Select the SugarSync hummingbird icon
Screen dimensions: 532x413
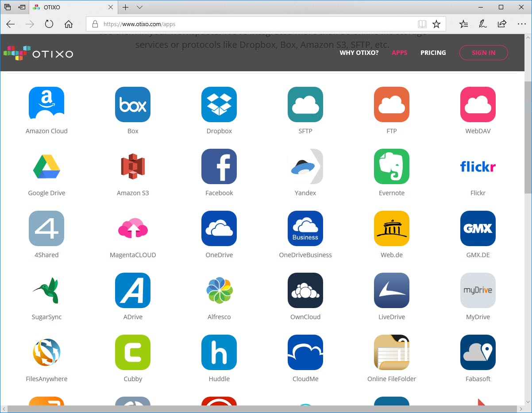[46, 290]
